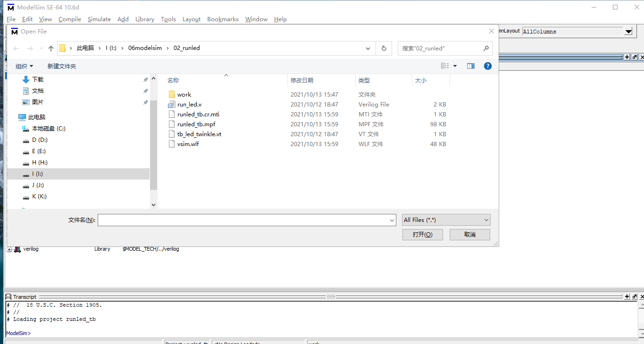The image size is (644, 344).
Task: Open the File menu
Action: click(11, 19)
